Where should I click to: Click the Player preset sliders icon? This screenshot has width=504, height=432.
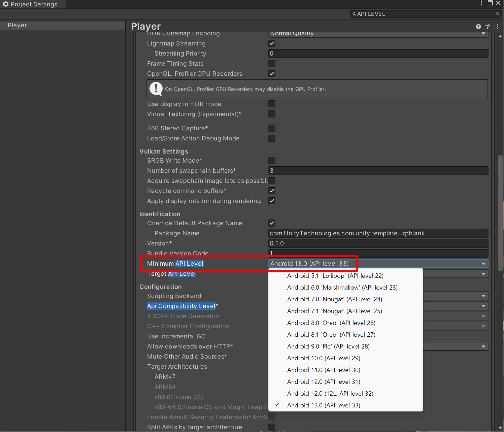(488, 27)
